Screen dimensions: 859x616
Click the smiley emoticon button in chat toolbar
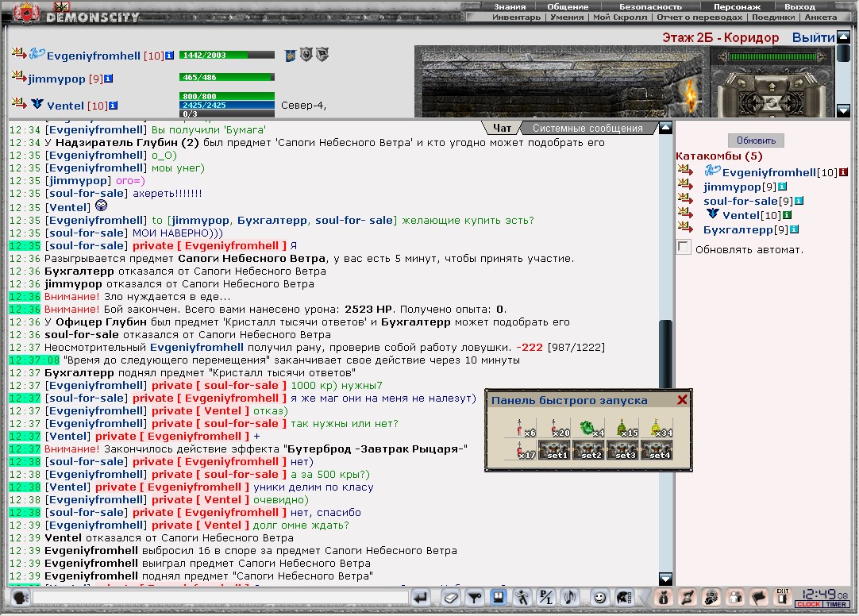click(600, 598)
